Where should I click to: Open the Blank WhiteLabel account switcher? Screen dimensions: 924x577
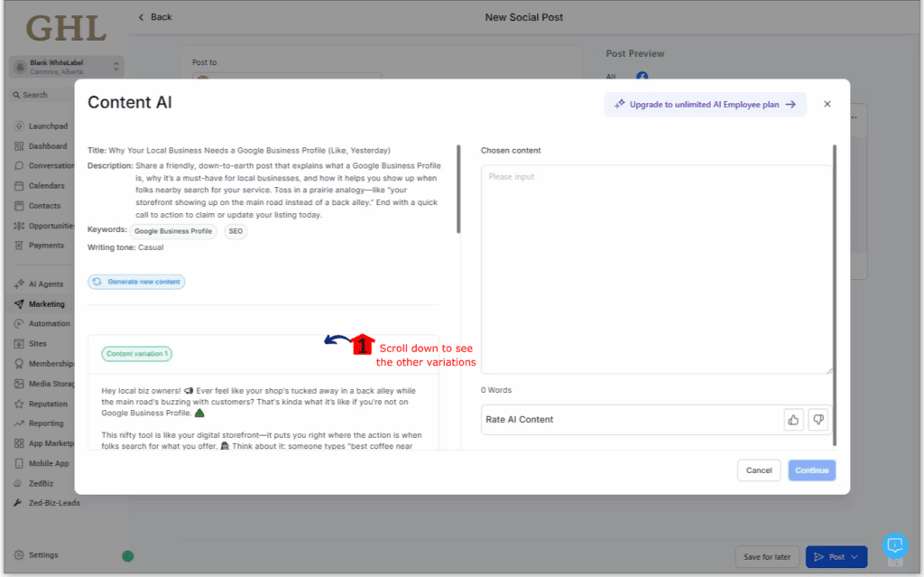coord(67,67)
